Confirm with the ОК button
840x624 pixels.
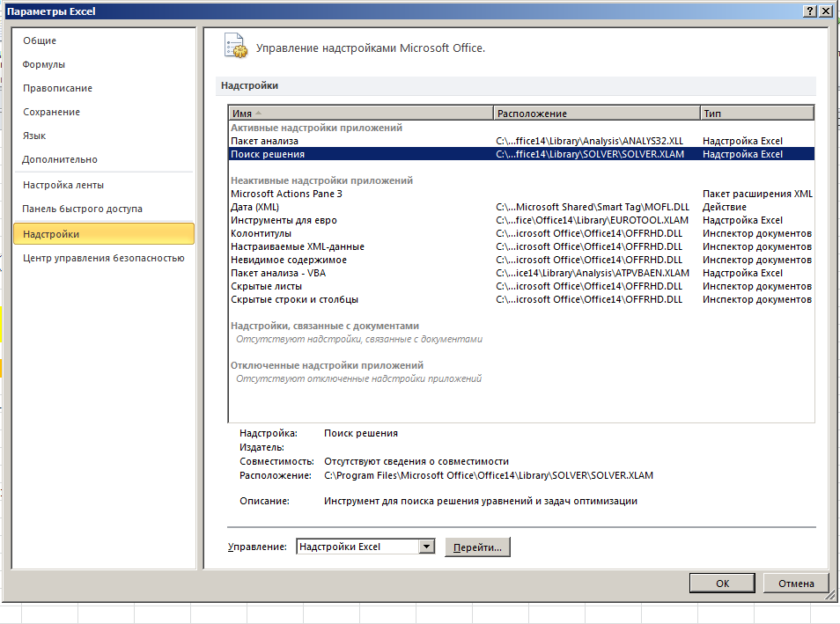(722, 584)
